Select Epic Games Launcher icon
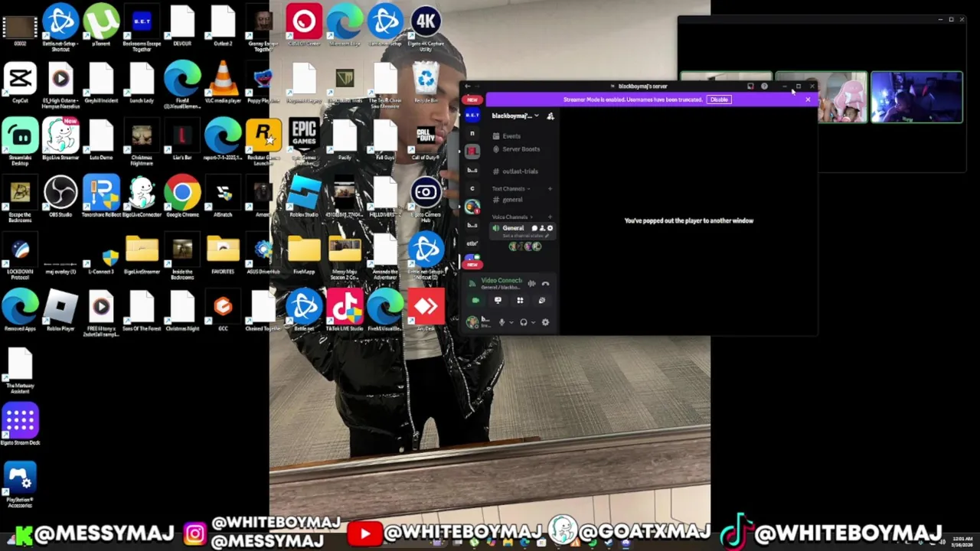 pyautogui.click(x=304, y=142)
